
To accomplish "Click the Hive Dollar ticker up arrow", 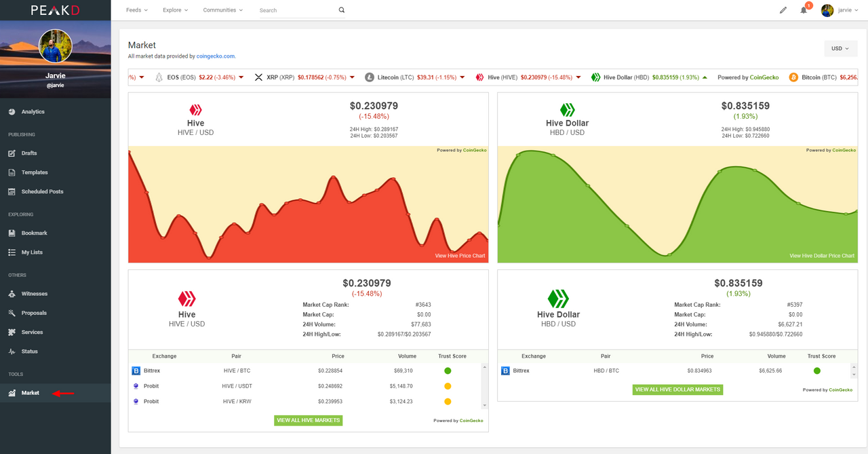I will (705, 77).
